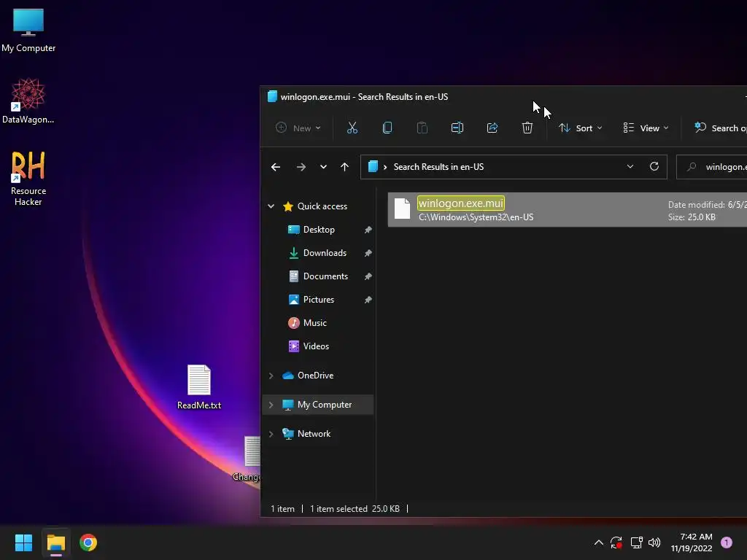Open Downloads in Quick access
The image size is (747, 560).
[x=325, y=253]
